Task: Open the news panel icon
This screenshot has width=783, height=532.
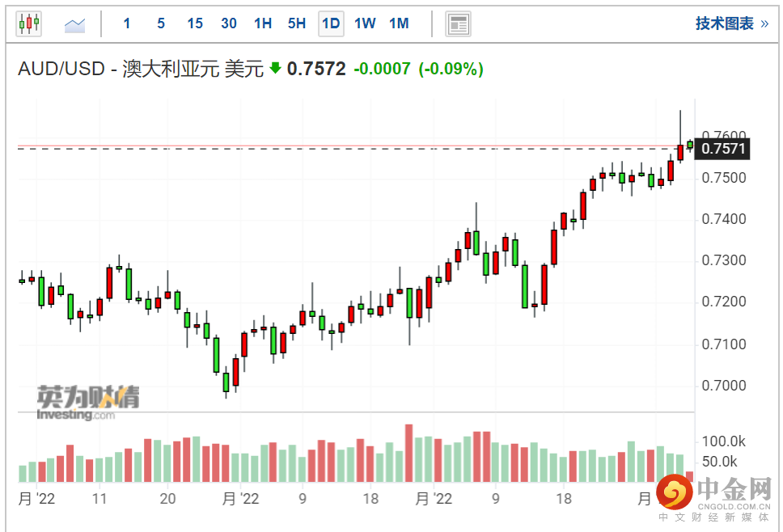Action: tap(459, 23)
